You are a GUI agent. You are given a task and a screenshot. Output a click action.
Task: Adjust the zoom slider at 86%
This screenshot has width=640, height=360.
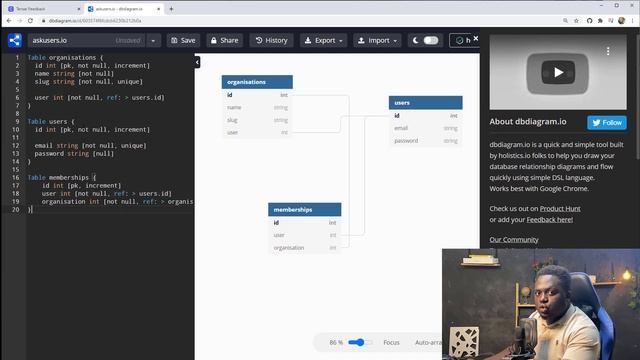click(x=360, y=342)
